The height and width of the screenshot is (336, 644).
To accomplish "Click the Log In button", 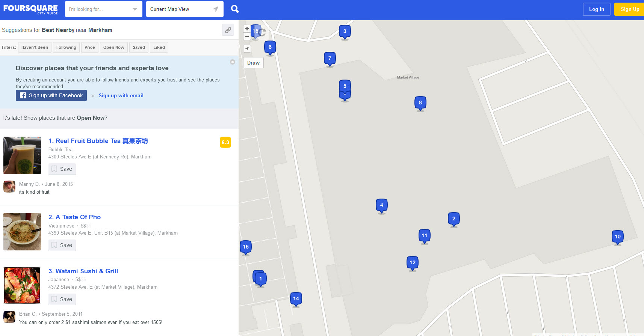I will pyautogui.click(x=596, y=9).
